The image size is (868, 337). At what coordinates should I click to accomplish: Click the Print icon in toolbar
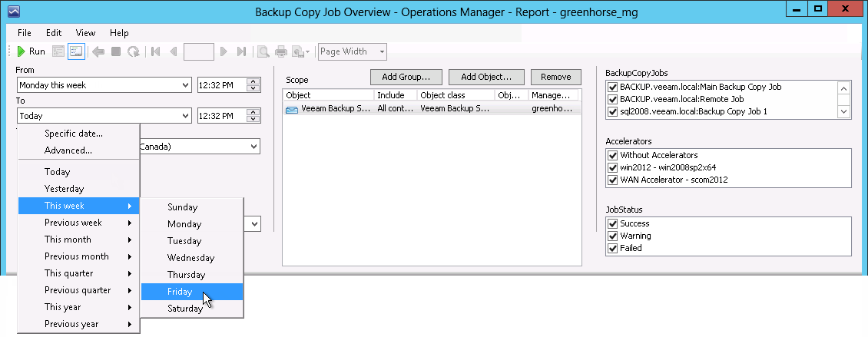(281, 51)
